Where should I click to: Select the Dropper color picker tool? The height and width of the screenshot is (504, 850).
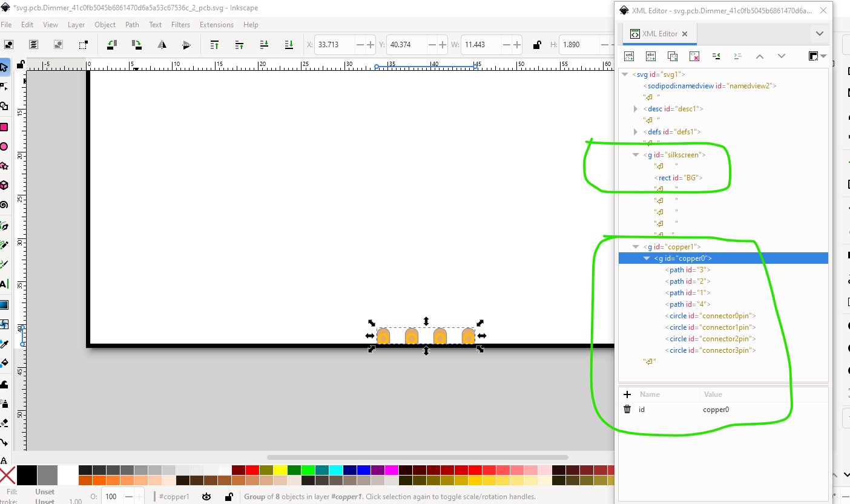click(x=4, y=344)
